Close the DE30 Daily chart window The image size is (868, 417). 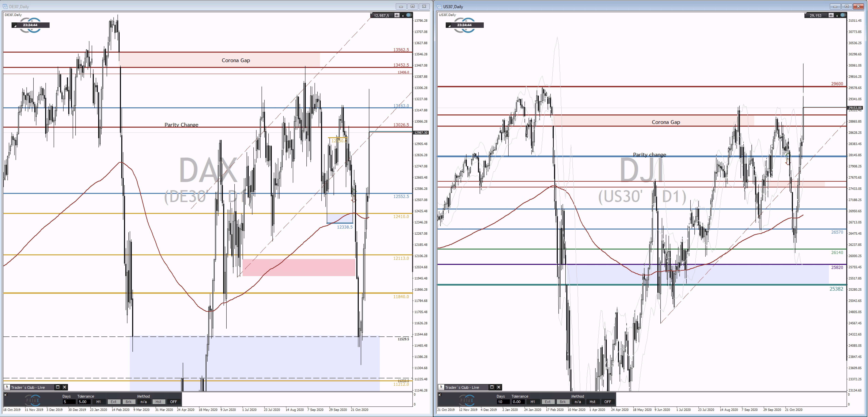coord(424,6)
